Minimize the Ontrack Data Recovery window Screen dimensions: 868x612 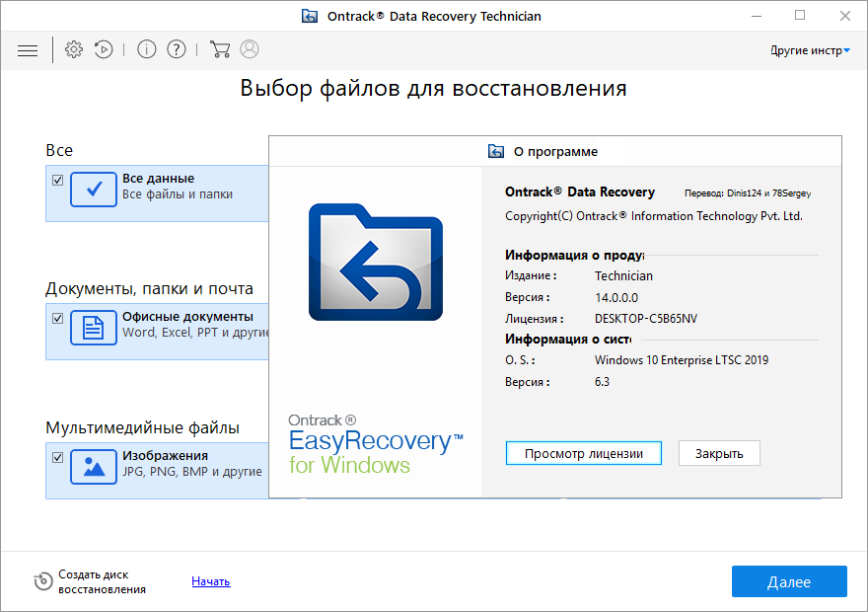[x=757, y=16]
